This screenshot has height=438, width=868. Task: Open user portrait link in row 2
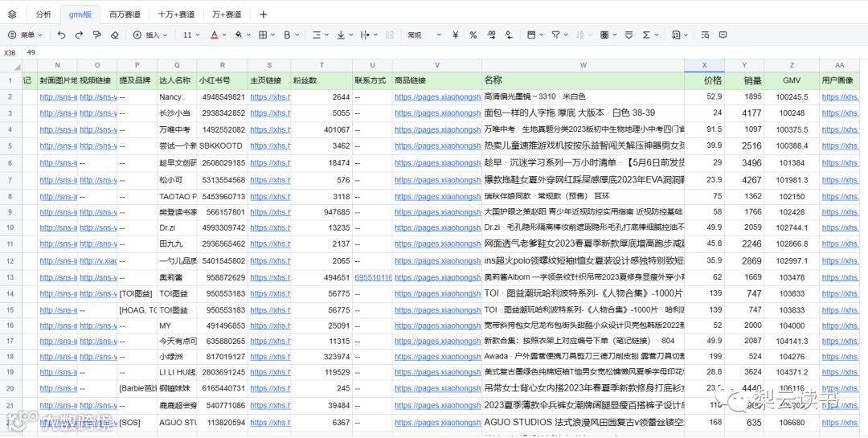841,97
